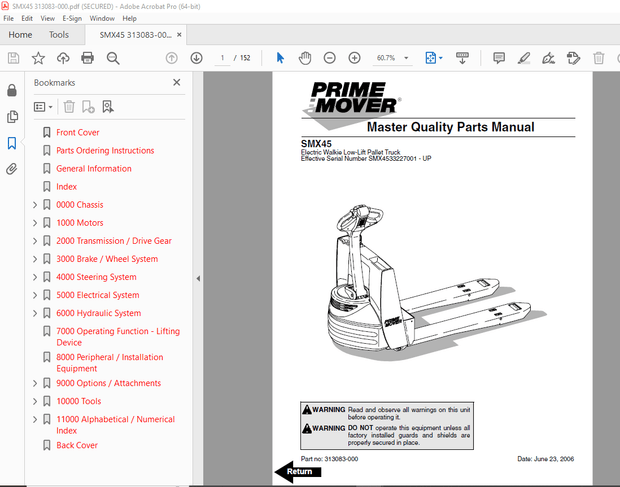Expand the 5000 Electrical System bookmark
This screenshot has width=620, height=487.
[35, 295]
